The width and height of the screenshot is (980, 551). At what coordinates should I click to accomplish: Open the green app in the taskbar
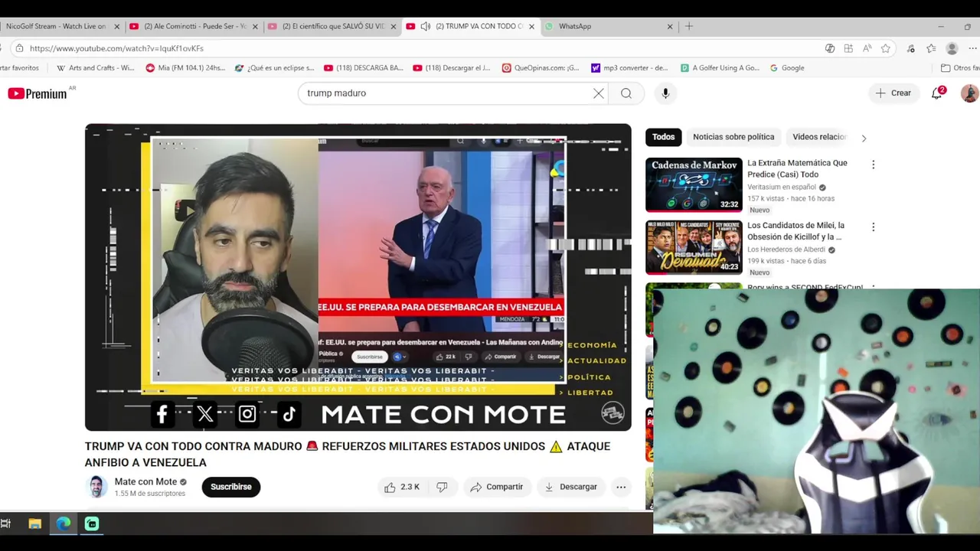tap(92, 523)
